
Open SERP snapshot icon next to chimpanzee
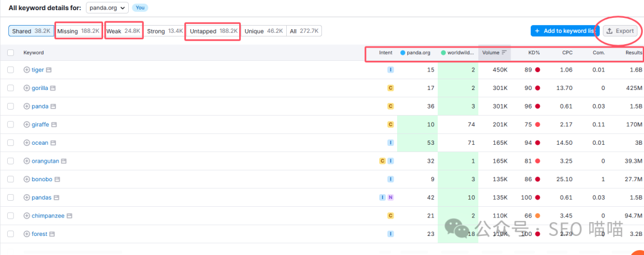(69, 216)
